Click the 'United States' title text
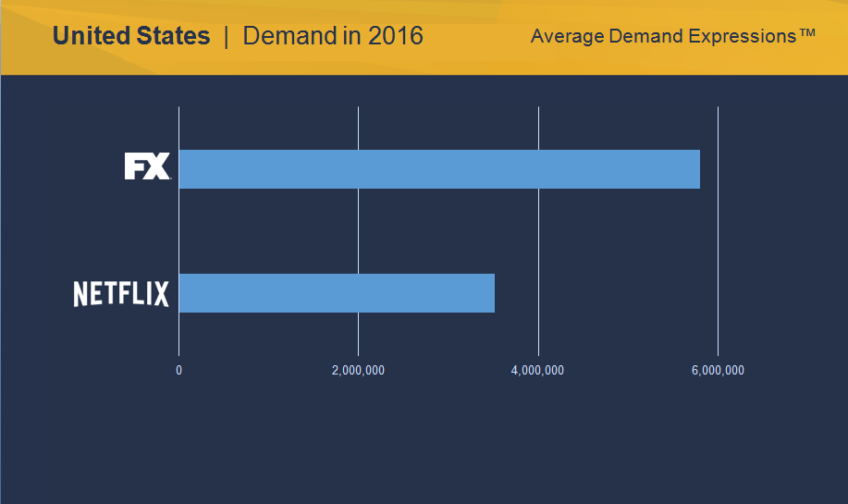This screenshot has width=848, height=504. coord(131,36)
